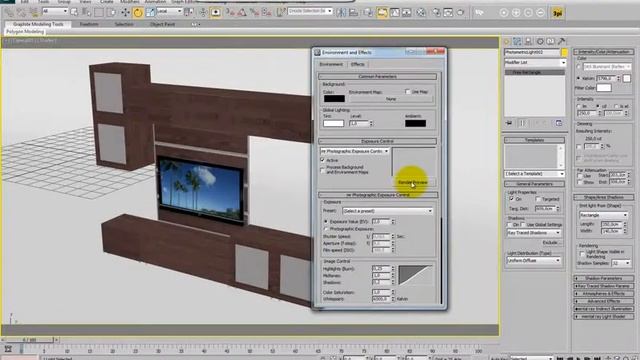Expand the Advanced Effects rollout
The height and width of the screenshot is (360, 640).
pyautogui.click(x=604, y=301)
